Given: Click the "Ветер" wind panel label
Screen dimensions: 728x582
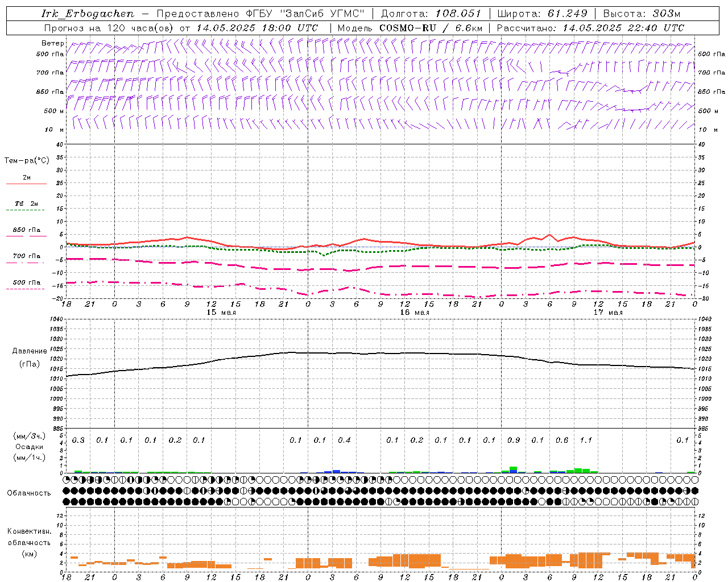Looking at the screenshot, I should pyautogui.click(x=52, y=43).
